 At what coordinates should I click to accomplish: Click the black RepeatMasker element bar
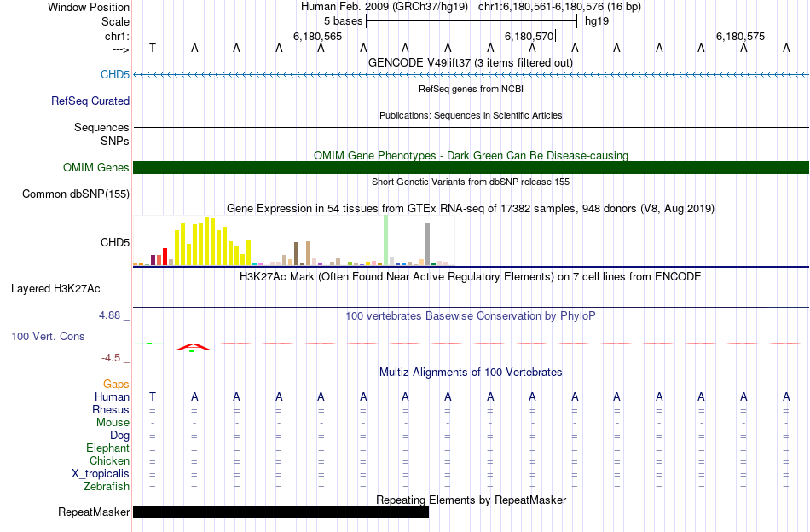click(x=281, y=512)
